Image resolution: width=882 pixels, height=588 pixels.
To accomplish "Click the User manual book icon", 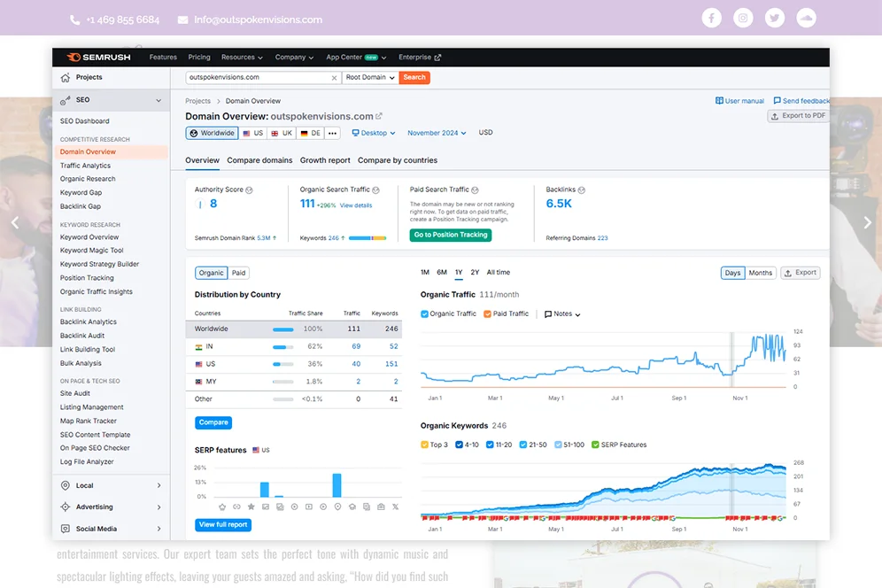I will coord(719,101).
